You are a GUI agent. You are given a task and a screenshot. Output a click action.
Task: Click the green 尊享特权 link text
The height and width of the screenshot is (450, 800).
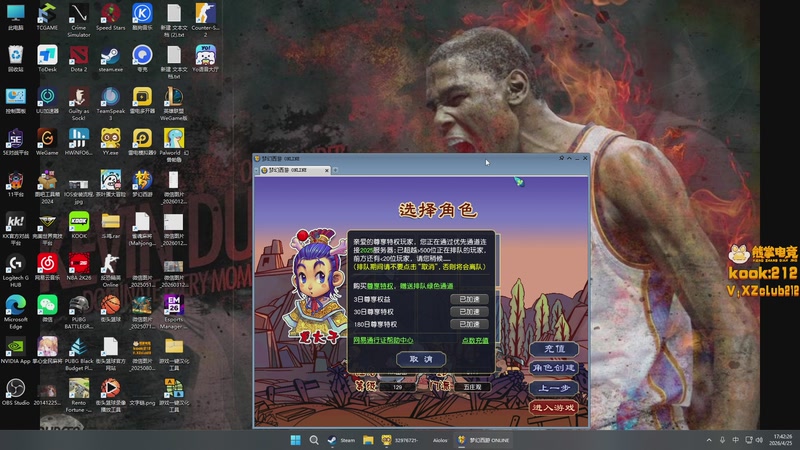click(381, 286)
